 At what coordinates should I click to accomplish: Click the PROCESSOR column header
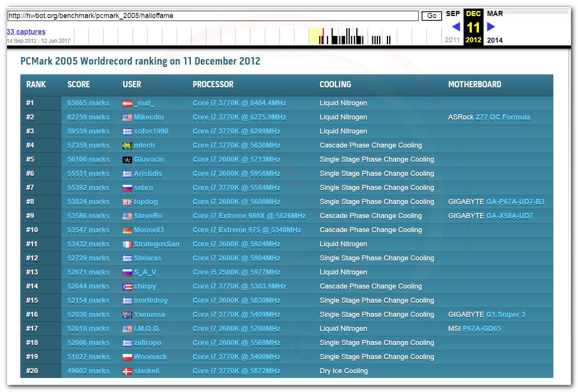213,85
